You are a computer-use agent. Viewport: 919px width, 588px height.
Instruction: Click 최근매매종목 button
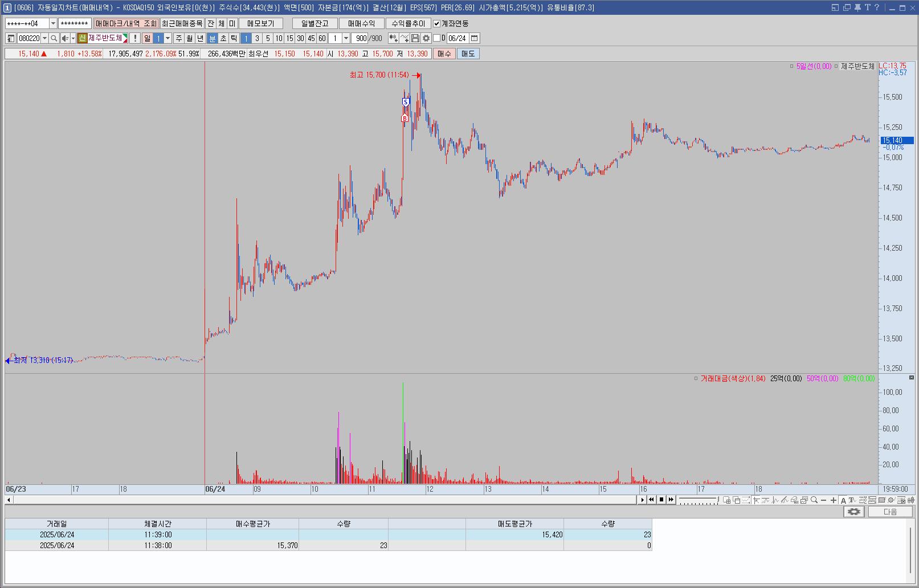(182, 23)
